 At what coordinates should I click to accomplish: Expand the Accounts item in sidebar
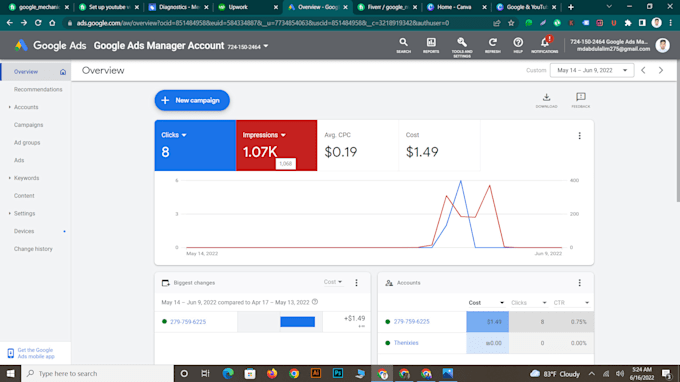pyautogui.click(x=10, y=107)
